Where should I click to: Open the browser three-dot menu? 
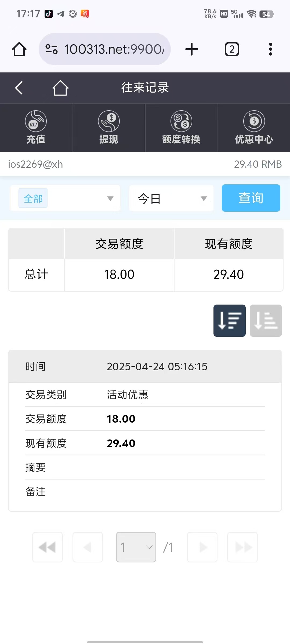click(270, 49)
